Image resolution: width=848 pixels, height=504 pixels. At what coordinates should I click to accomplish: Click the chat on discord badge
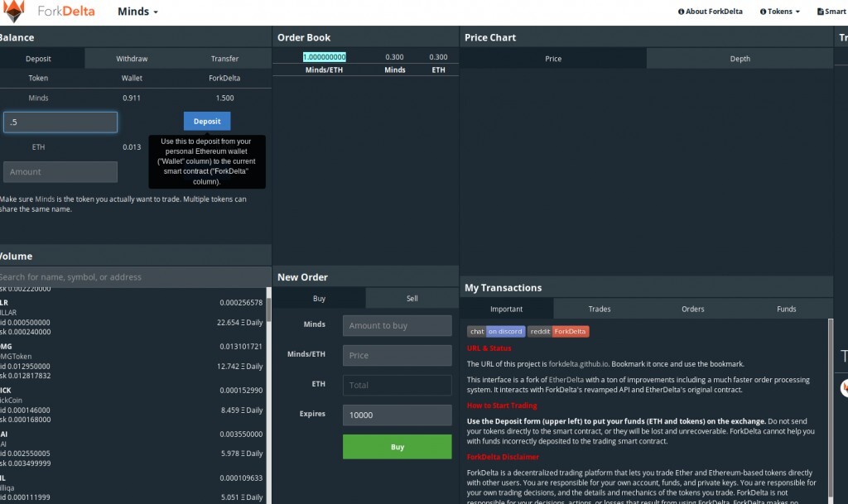pos(496,332)
